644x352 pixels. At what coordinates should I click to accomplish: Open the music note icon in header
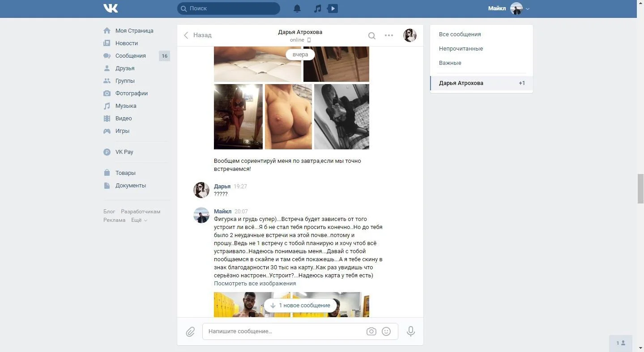coord(317,8)
